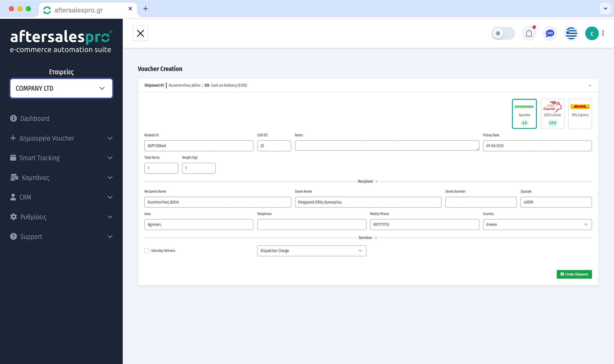614x364 pixels.
Task: Click the X close panel icon
Action: pyautogui.click(x=140, y=33)
